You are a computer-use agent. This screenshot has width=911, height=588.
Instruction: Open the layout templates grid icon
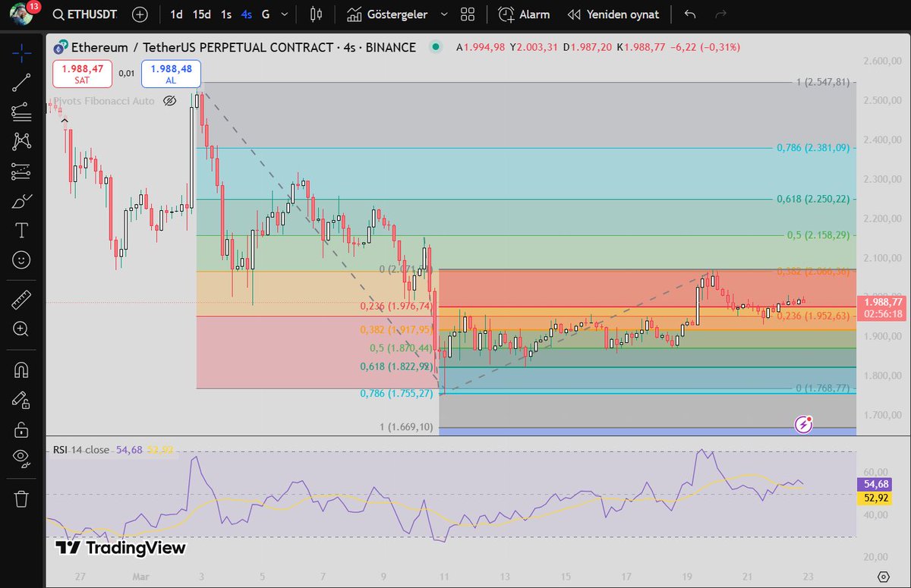point(468,14)
